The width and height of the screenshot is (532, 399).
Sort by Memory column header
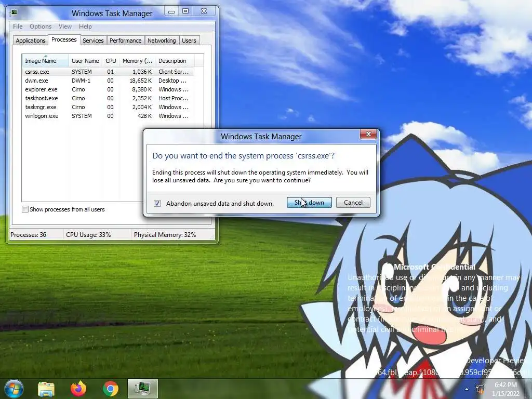click(137, 60)
